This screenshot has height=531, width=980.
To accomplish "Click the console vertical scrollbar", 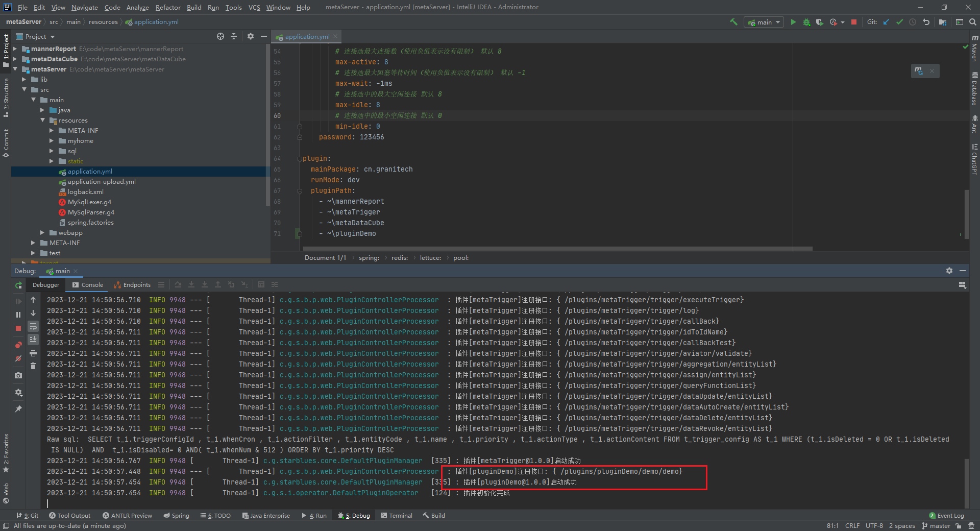I will (966, 483).
